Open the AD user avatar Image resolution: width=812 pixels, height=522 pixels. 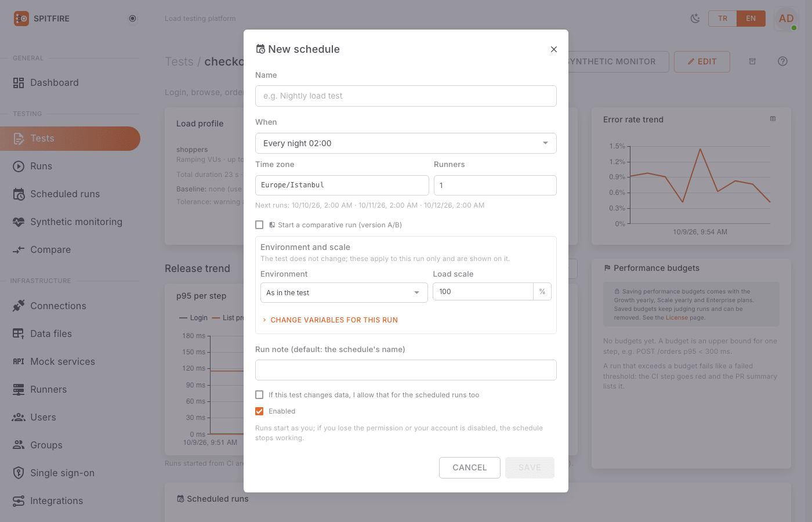point(786,19)
